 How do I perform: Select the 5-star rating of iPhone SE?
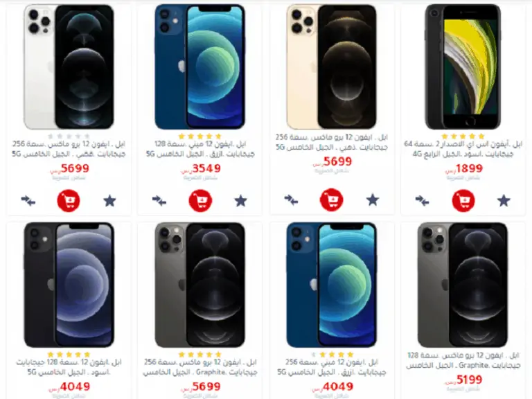[x=463, y=136]
